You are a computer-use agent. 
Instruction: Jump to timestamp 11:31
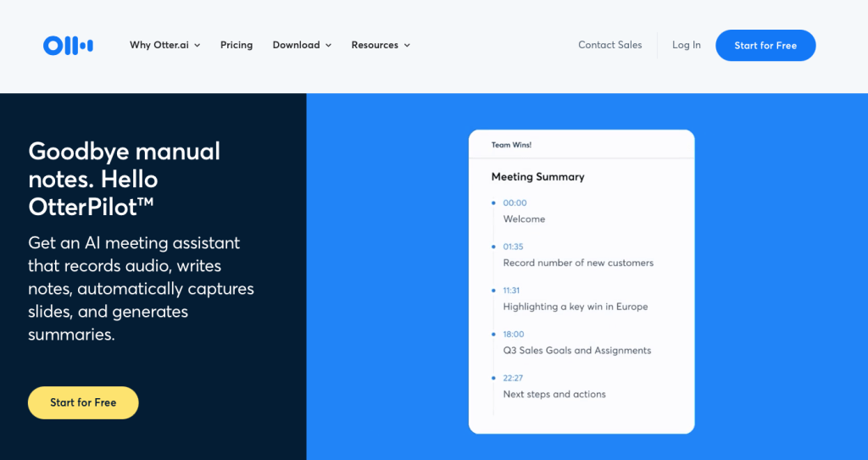click(x=511, y=290)
